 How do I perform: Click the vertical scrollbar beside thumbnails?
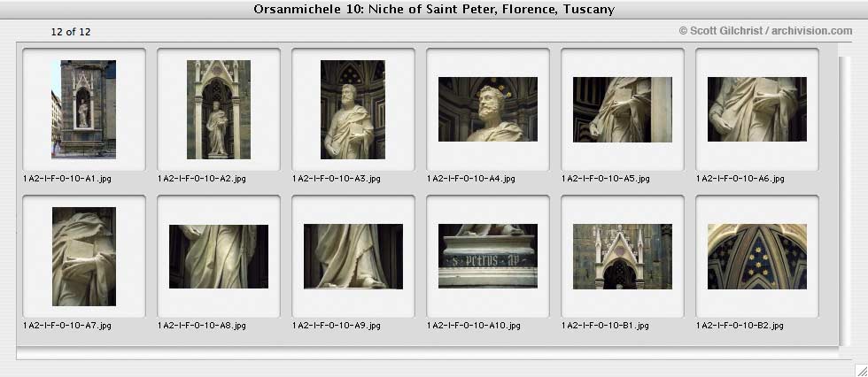pyautogui.click(x=844, y=201)
